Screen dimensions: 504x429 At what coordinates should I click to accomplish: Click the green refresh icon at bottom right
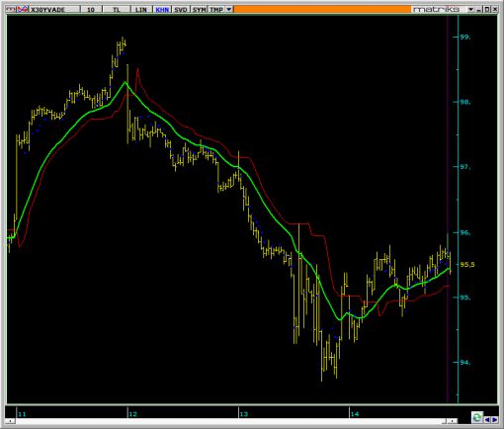[477, 417]
